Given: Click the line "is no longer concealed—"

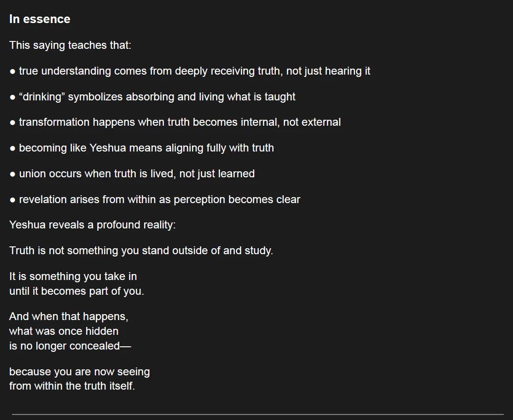Looking at the screenshot, I should pos(70,346).
